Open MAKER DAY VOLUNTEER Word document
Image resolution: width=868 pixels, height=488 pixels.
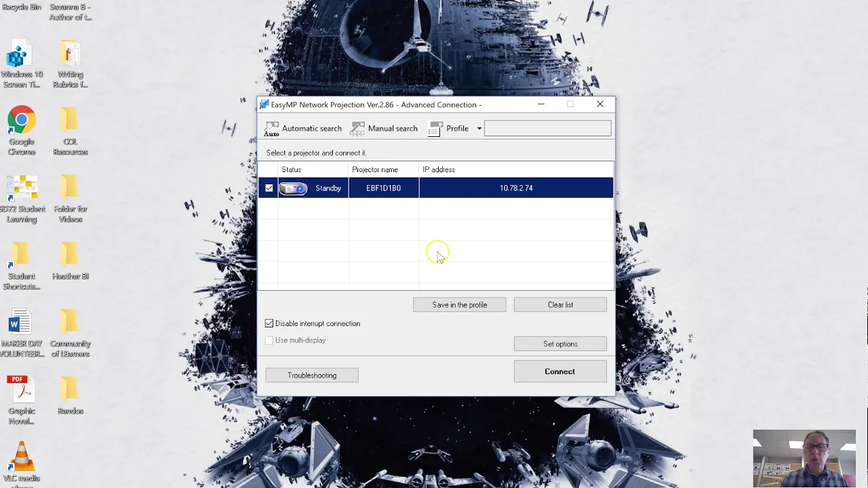point(22,333)
